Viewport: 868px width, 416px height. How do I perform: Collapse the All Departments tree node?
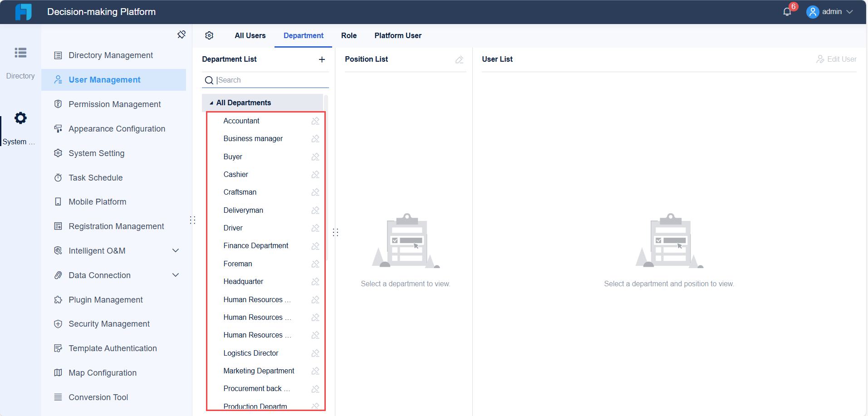coord(211,103)
